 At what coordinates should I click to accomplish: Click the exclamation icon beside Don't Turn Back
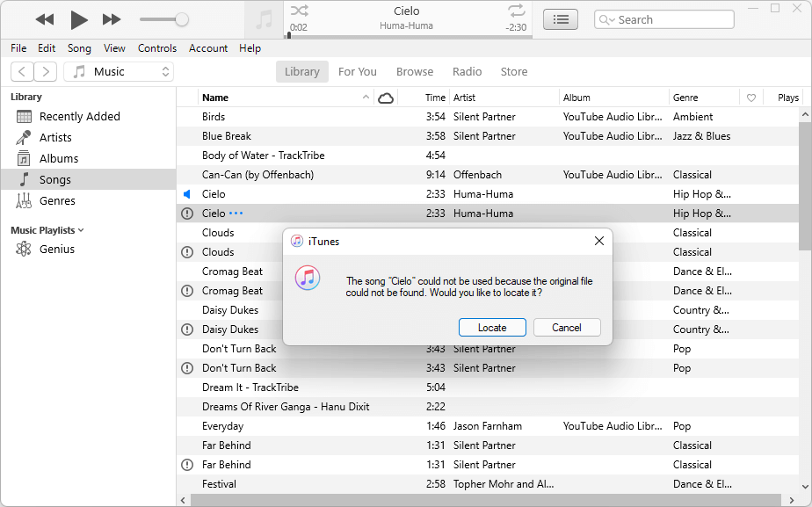187,368
